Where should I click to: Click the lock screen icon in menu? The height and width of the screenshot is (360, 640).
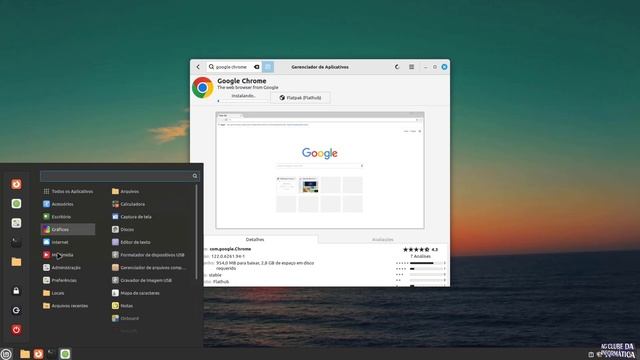coord(16,291)
